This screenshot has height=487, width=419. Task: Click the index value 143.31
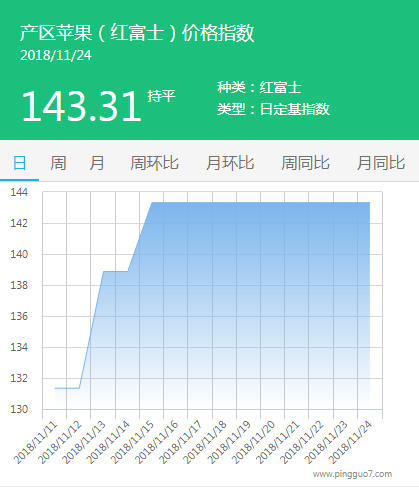tap(82, 106)
